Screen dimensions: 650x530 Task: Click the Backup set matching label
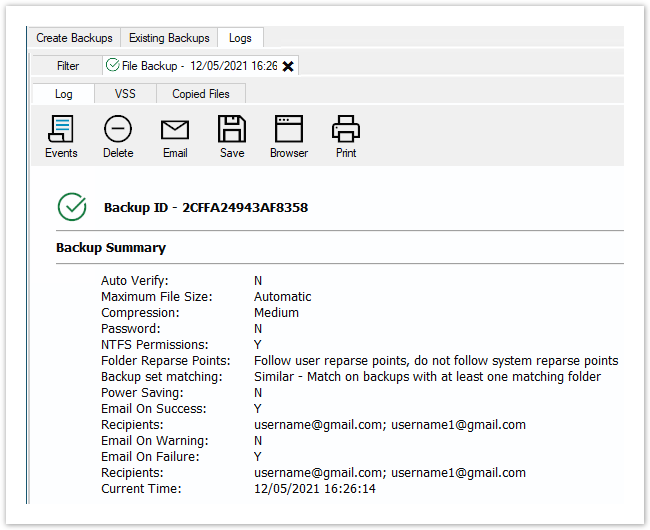tap(162, 377)
